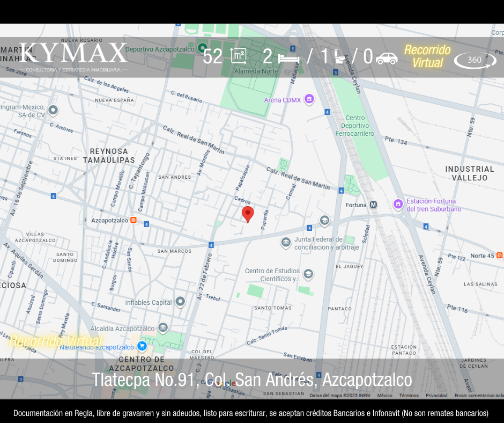
Task: Click the Papaloapan street label
Action: 243,178
